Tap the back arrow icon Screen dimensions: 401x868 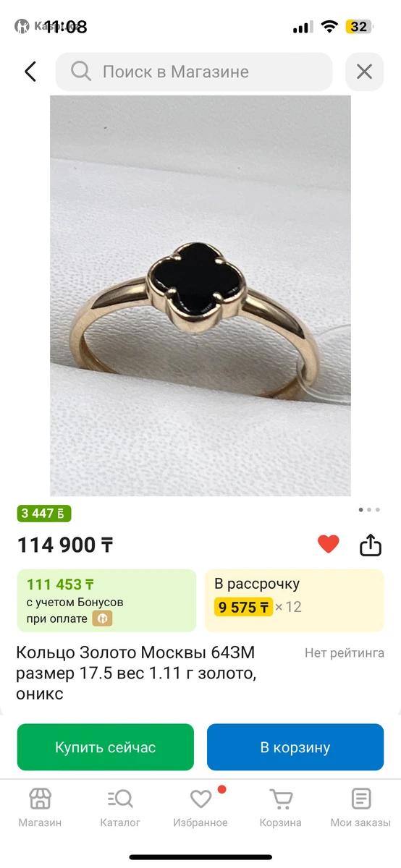pos(30,72)
